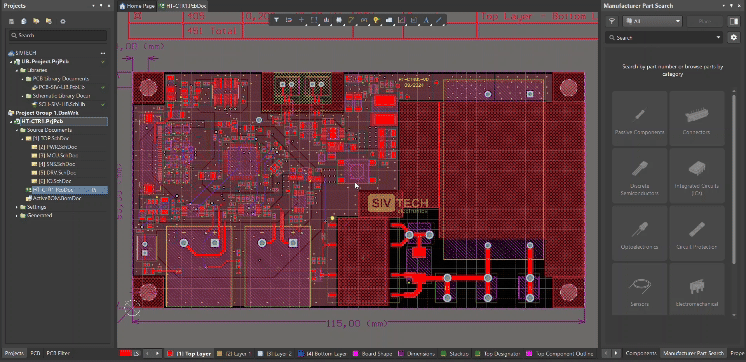Toggle Bottom Layer visibility color box
This screenshot has width=746, height=362.
[301, 353]
